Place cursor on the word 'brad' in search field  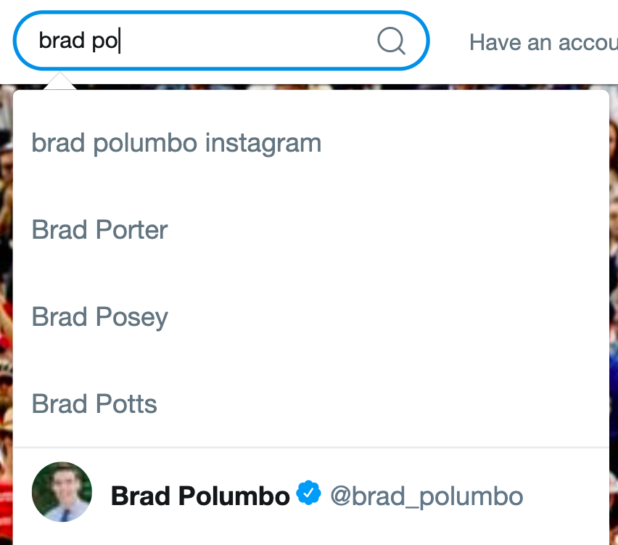tap(61, 40)
